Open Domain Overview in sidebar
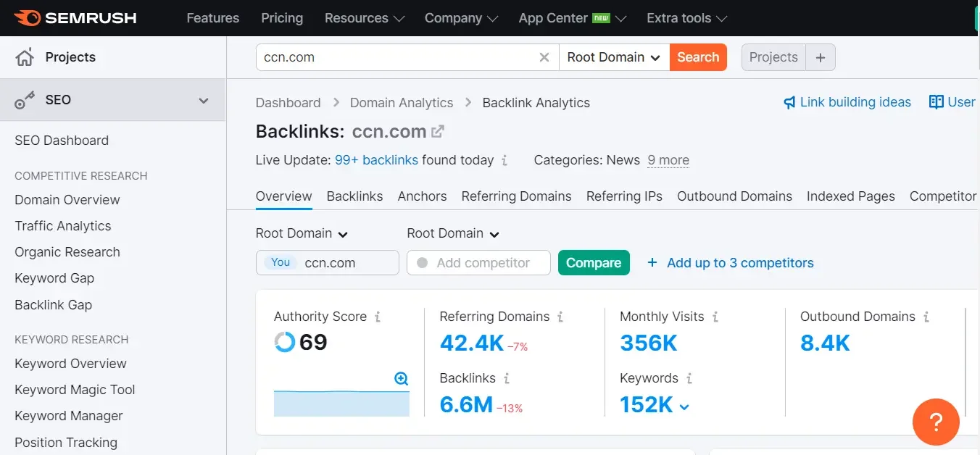This screenshot has height=455, width=980. coord(67,200)
